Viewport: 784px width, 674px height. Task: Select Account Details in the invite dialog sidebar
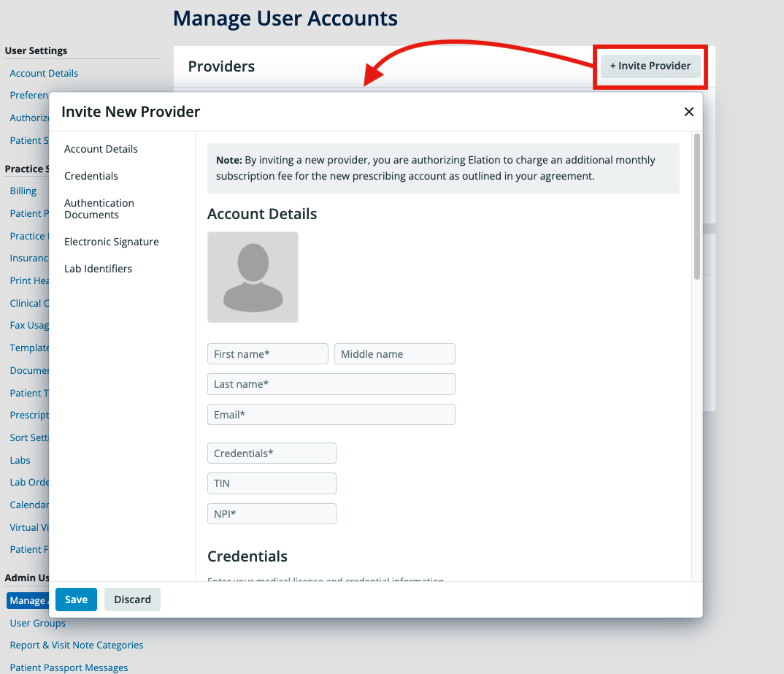coord(101,149)
